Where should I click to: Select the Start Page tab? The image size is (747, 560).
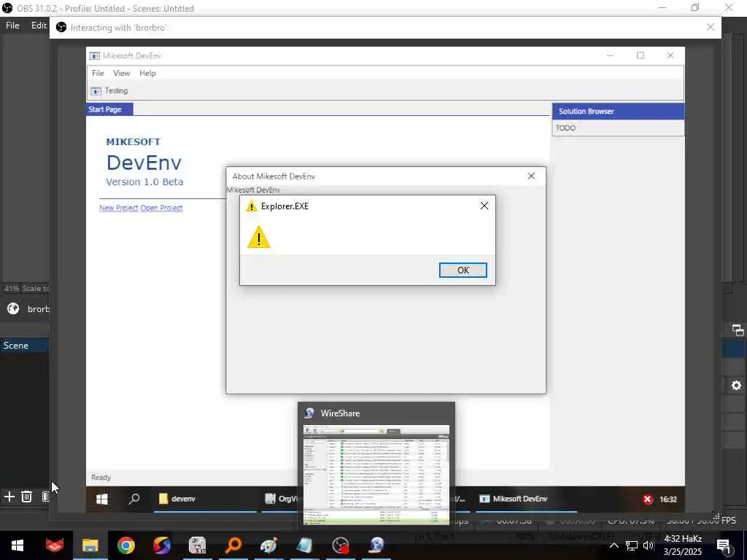pyautogui.click(x=109, y=109)
